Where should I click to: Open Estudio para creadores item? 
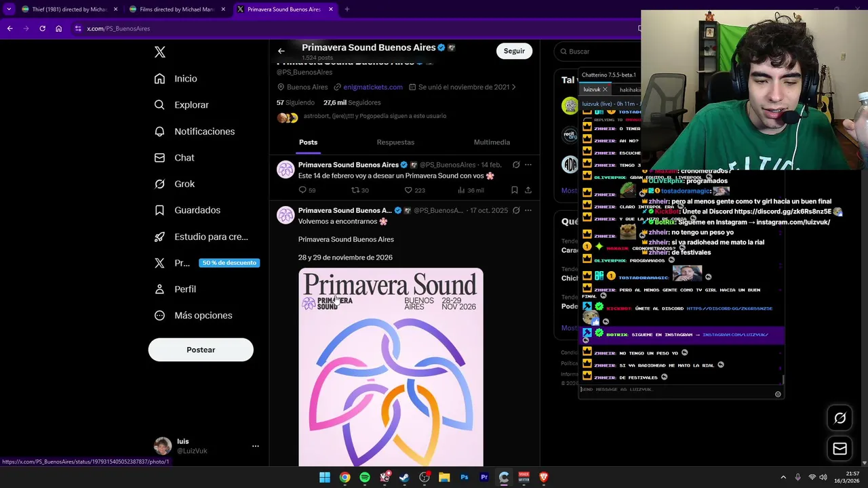click(x=201, y=237)
